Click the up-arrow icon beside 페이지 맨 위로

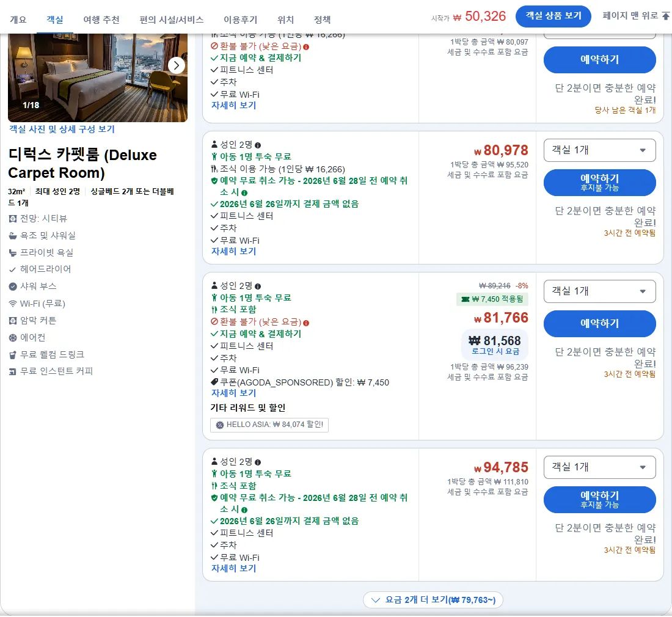point(665,16)
